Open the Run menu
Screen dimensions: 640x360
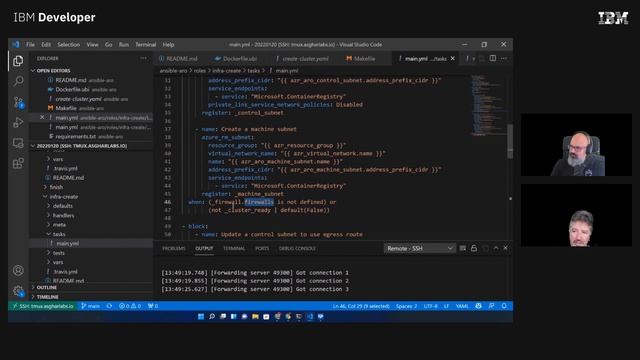(124, 44)
